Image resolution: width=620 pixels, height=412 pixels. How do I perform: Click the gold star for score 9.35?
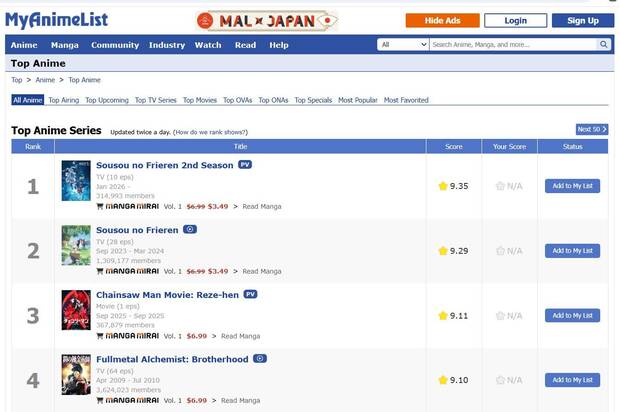click(443, 186)
